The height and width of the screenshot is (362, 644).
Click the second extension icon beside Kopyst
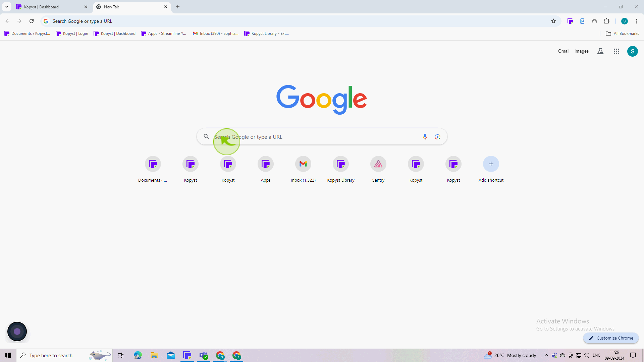582,21
